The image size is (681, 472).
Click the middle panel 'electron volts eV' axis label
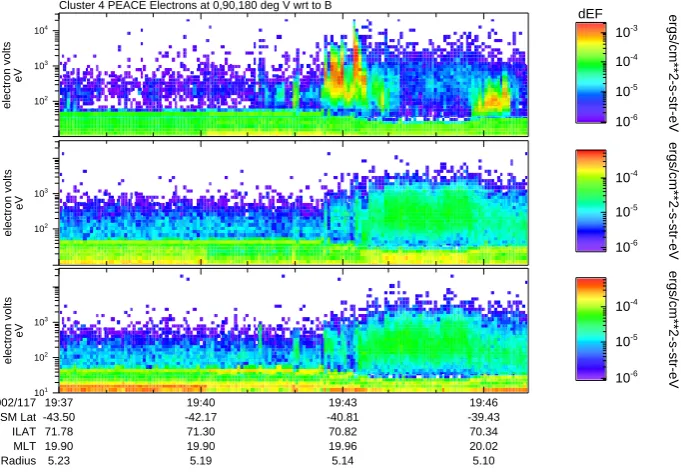pyautogui.click(x=12, y=203)
